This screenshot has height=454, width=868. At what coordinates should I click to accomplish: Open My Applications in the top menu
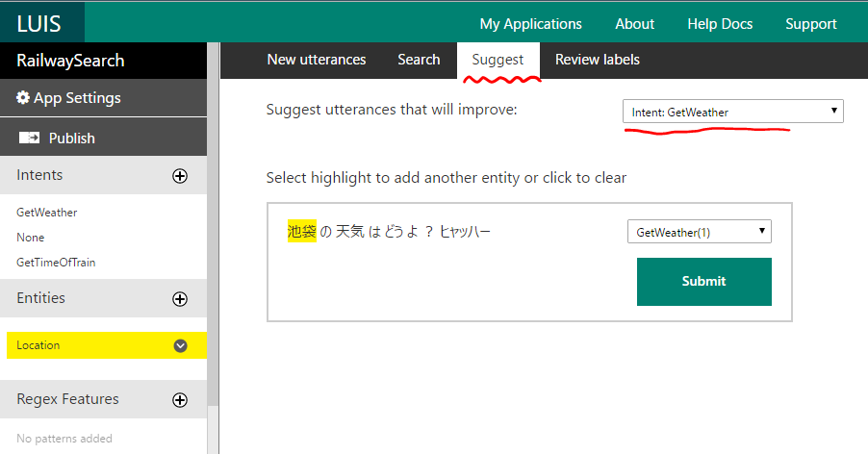(x=531, y=24)
